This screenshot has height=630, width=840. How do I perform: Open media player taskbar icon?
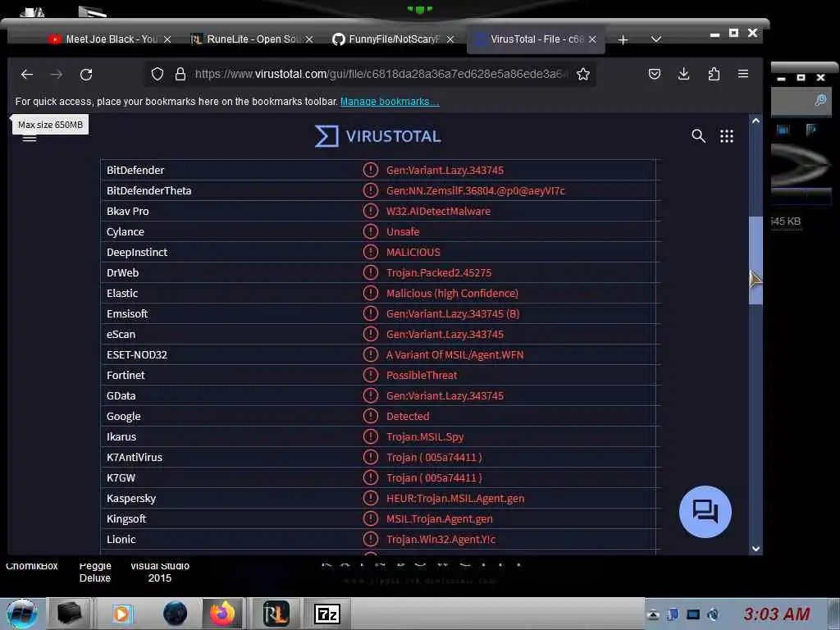click(x=121, y=614)
